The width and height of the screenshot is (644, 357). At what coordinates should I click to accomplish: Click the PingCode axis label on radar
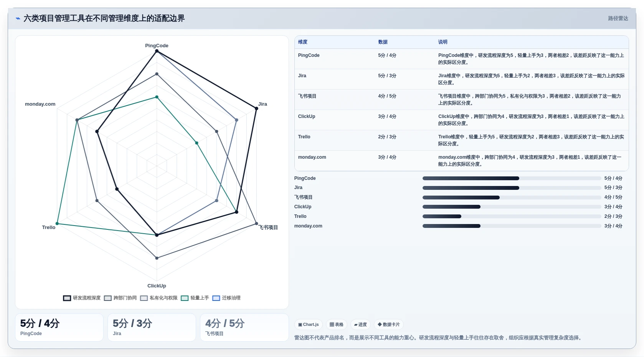click(157, 46)
